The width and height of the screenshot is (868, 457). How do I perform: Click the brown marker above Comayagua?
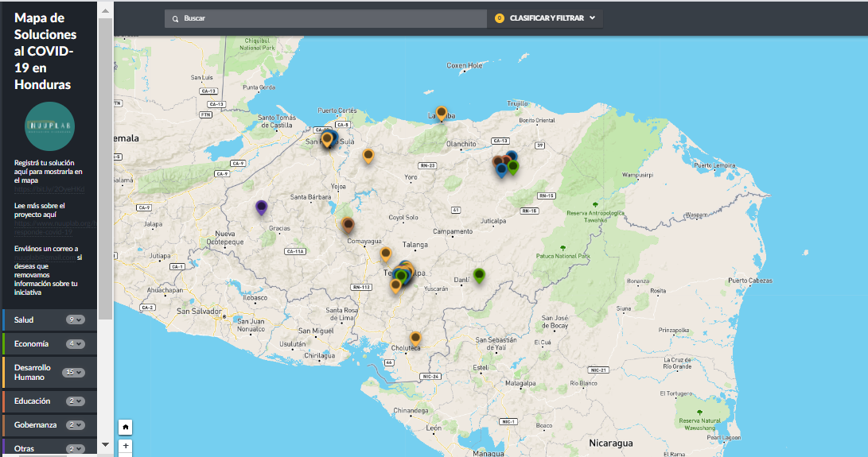point(348,225)
